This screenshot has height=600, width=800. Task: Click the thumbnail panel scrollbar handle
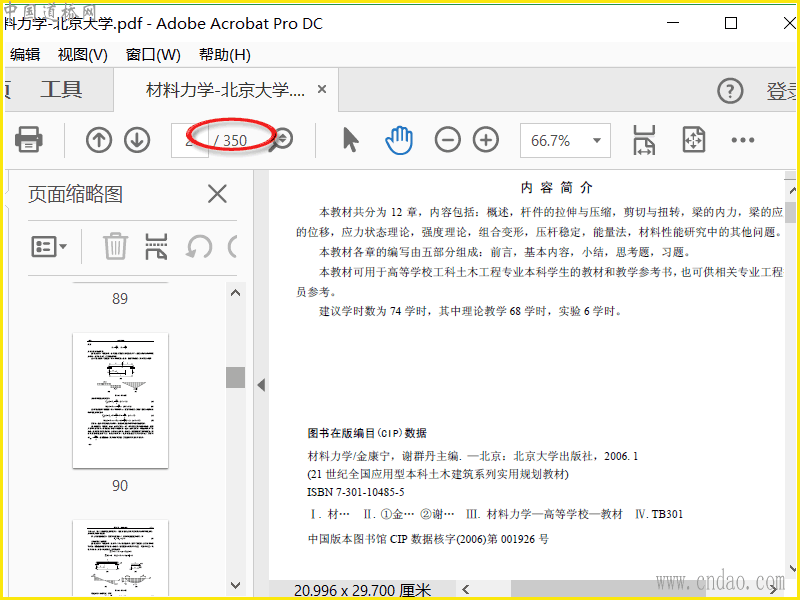(x=235, y=378)
